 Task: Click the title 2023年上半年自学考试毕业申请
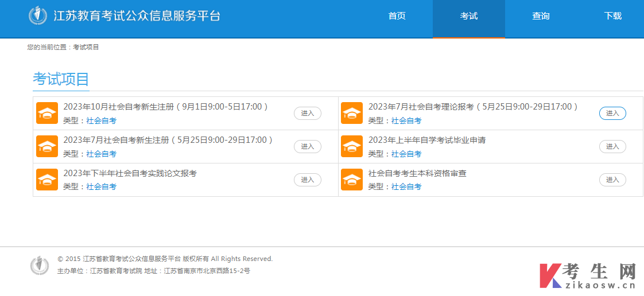point(427,140)
